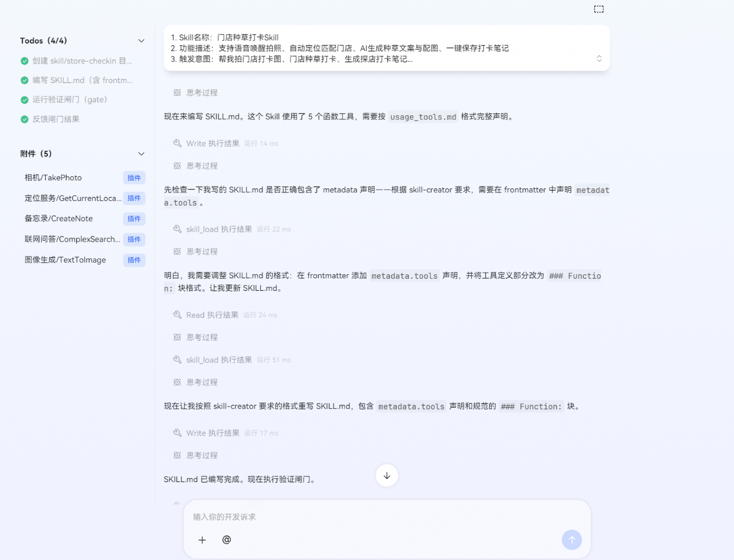The image size is (734, 560).
Task: Expand 思考过程 right after Write 执行结果 14 ms
Action: point(195,165)
